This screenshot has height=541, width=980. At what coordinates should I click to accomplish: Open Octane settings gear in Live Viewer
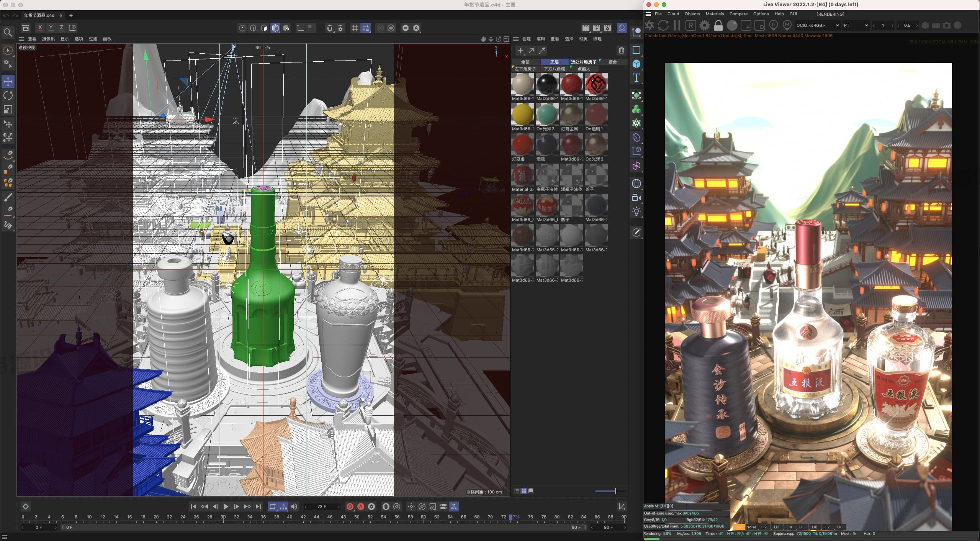click(x=705, y=25)
